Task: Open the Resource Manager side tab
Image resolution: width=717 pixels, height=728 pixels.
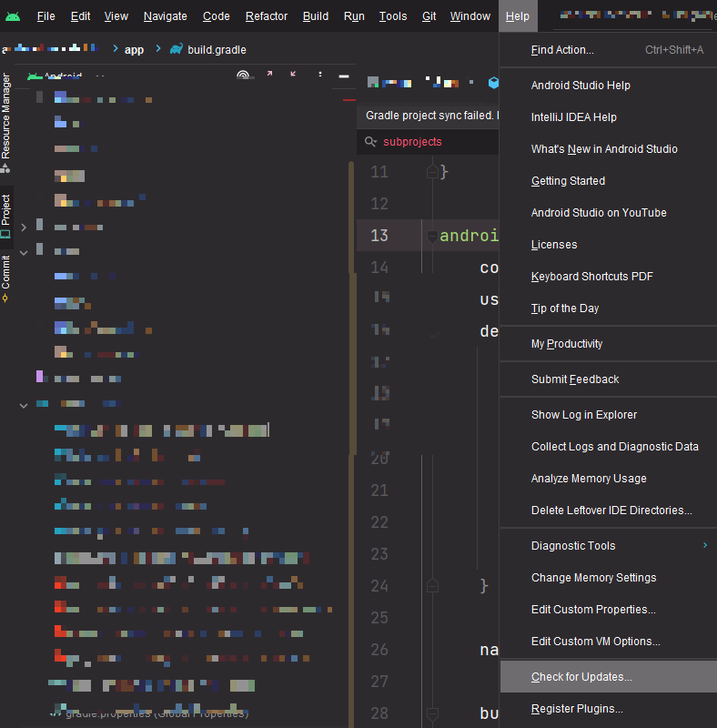Action: pyautogui.click(x=5, y=122)
